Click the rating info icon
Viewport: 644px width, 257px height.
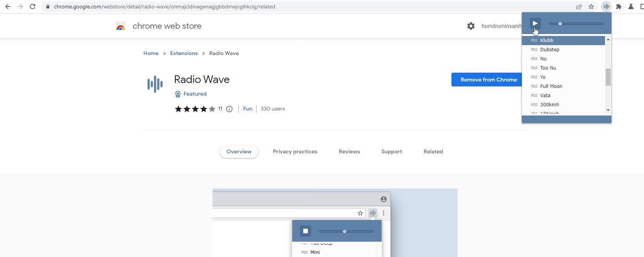pyautogui.click(x=229, y=109)
